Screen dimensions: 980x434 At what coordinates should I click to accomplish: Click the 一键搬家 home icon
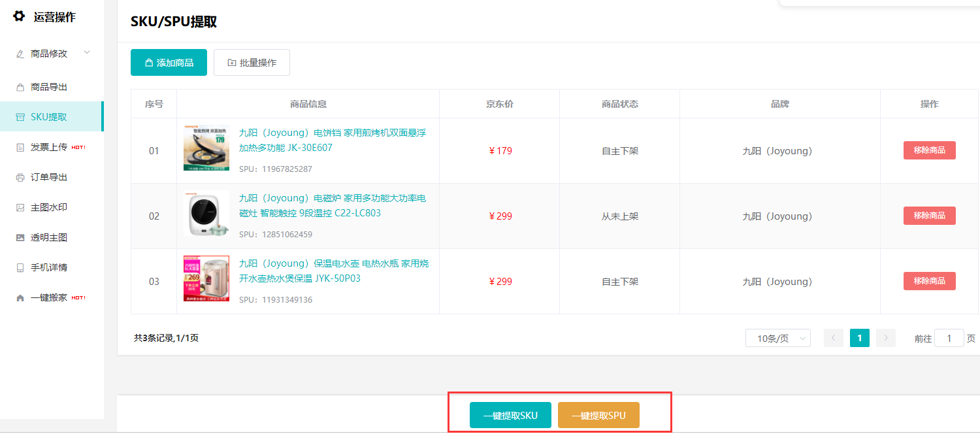20,297
